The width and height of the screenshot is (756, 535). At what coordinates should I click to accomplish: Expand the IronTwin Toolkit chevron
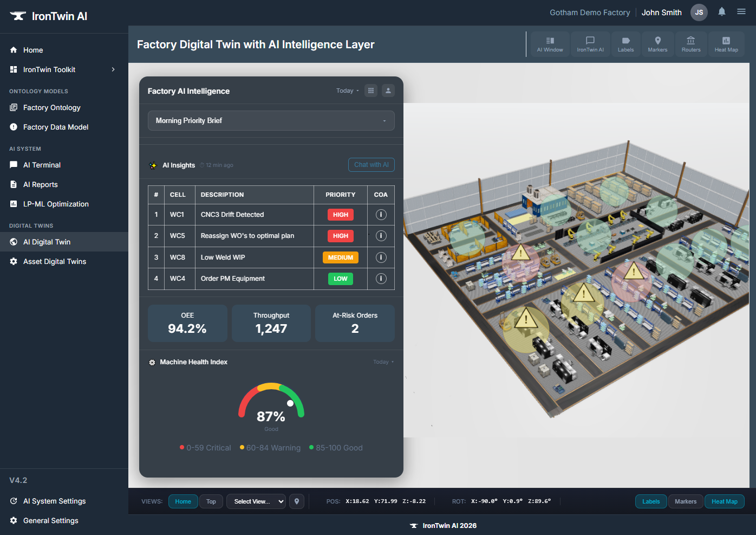pyautogui.click(x=113, y=69)
